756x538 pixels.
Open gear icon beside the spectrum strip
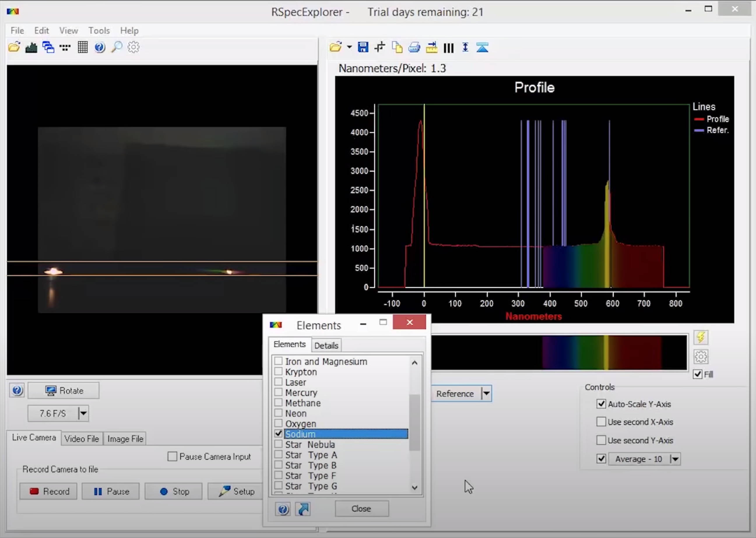[701, 356]
